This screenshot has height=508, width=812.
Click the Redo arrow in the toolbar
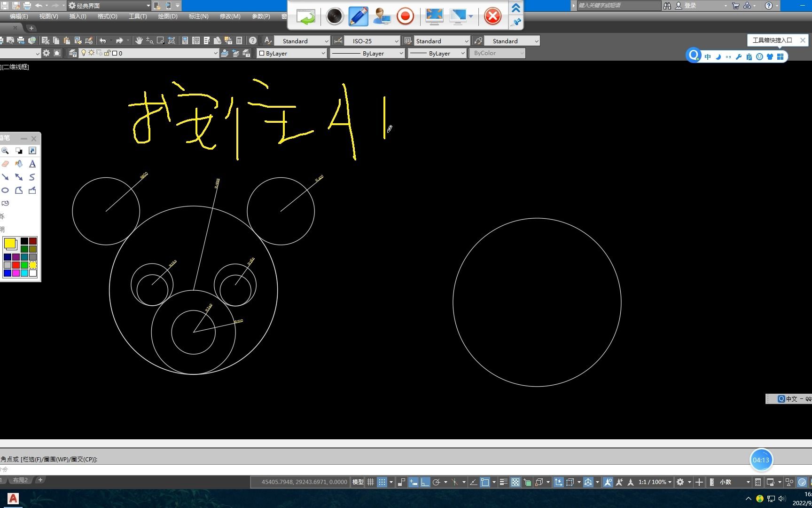pyautogui.click(x=119, y=40)
